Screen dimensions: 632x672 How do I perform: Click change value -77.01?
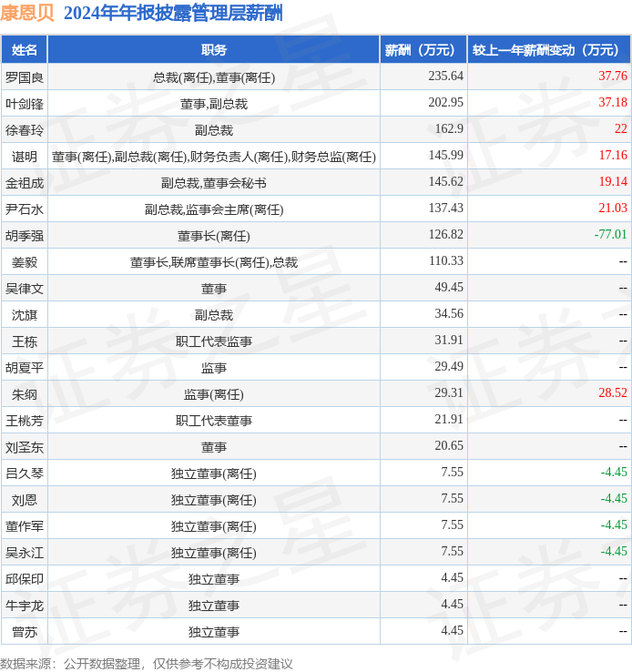tap(610, 234)
